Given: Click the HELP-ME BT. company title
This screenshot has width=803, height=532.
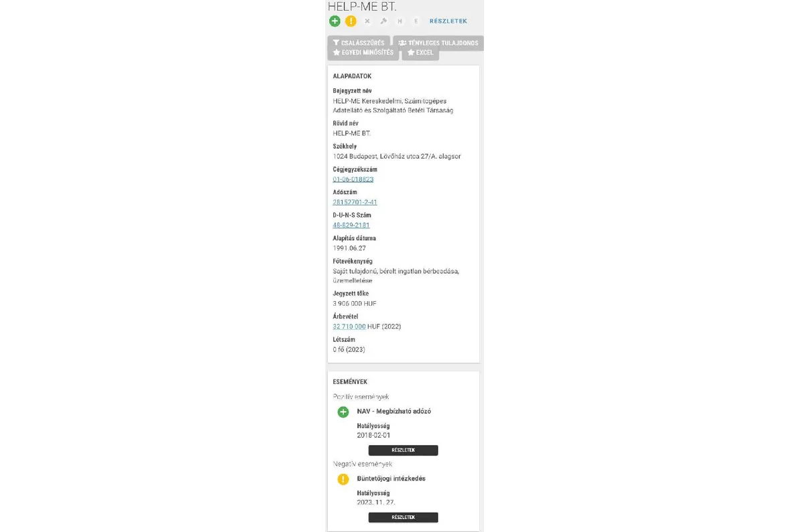Looking at the screenshot, I should 362,6.
